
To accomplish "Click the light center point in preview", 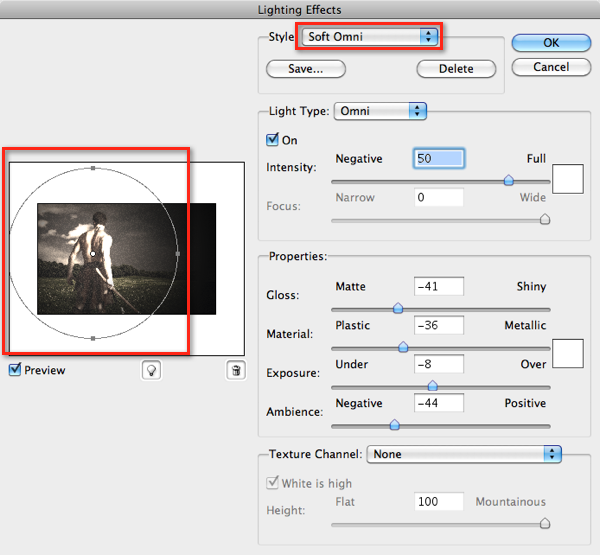I will (x=93, y=254).
